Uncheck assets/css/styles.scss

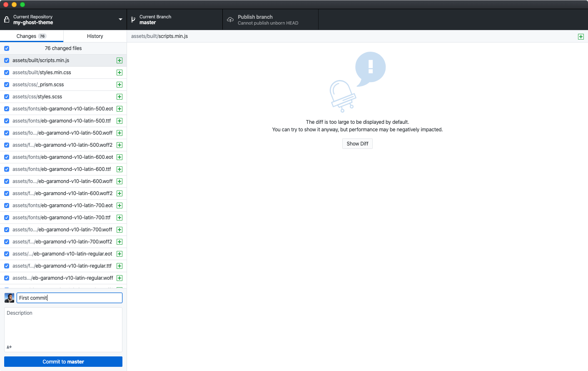pos(7,97)
